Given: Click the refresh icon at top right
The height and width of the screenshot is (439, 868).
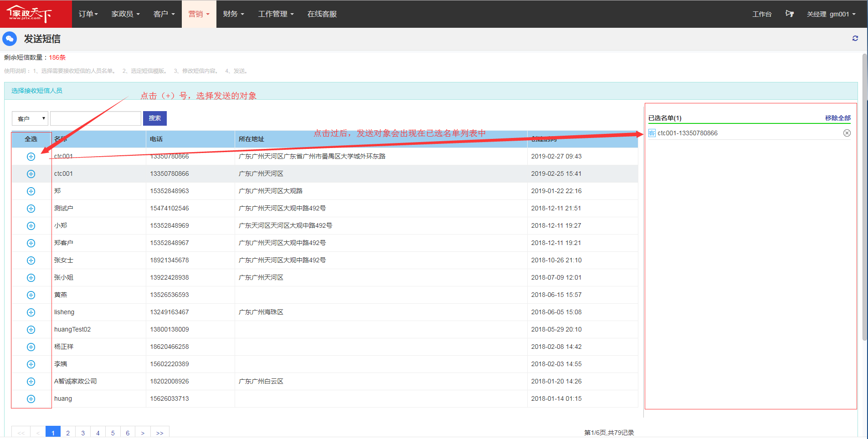Looking at the screenshot, I should tap(855, 39).
